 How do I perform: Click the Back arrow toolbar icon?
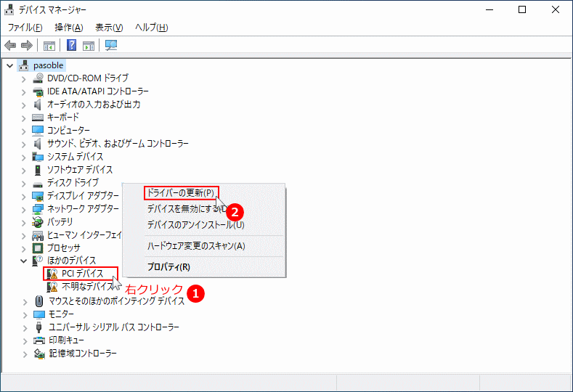tap(10, 45)
